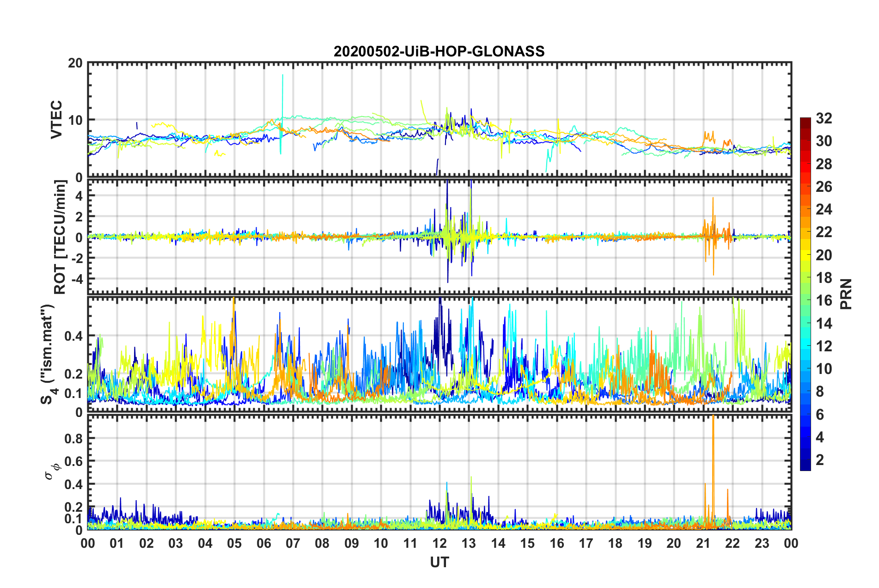Select the S4 axis tick label "0.4"
Viewport: 879px width, 588px height.
click(73, 336)
